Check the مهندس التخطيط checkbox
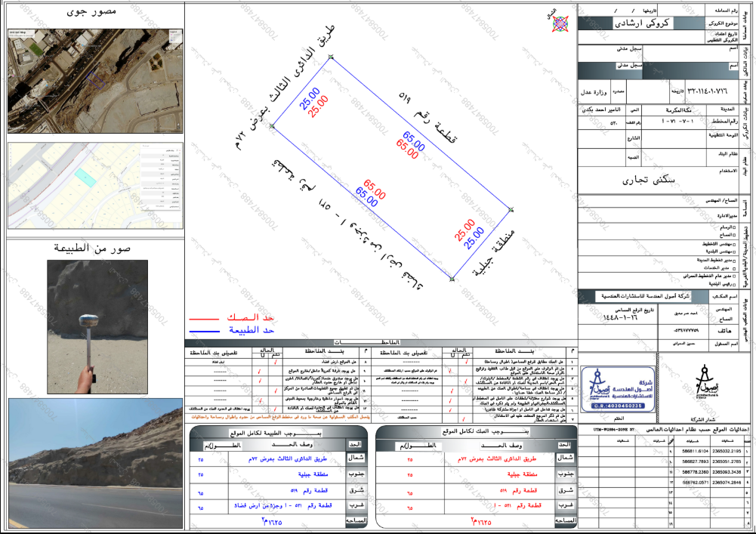This screenshot has width=756, height=534. [734, 244]
